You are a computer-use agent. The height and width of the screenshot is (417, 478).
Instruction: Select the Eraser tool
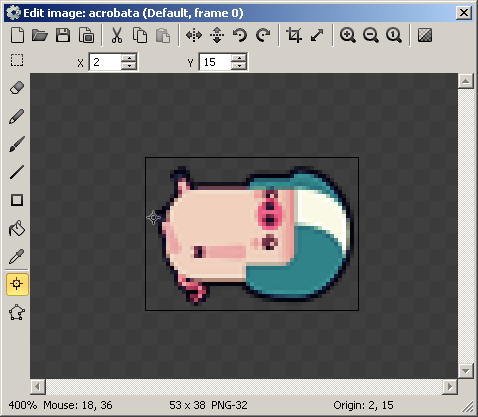(x=17, y=88)
